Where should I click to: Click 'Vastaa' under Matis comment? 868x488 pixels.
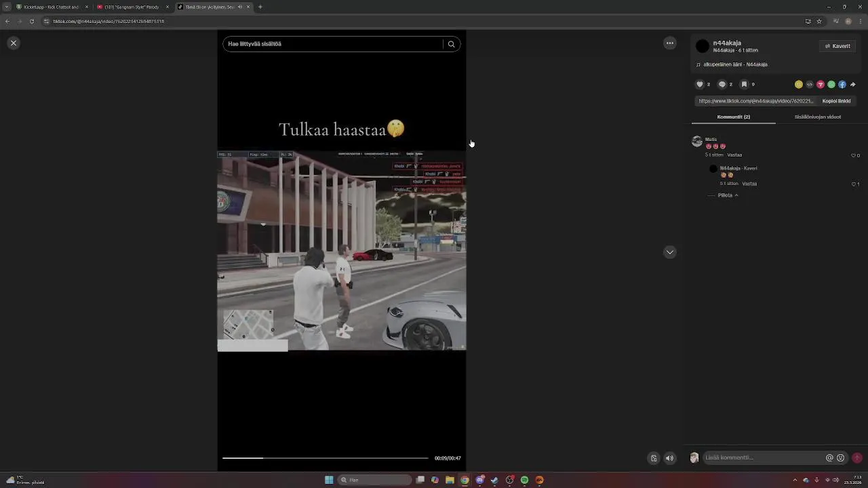click(734, 155)
